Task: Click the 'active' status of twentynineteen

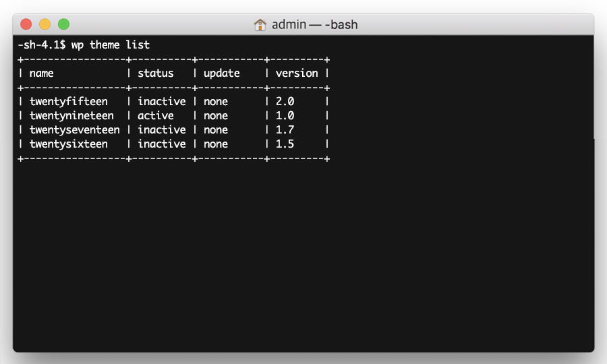Action: [156, 116]
